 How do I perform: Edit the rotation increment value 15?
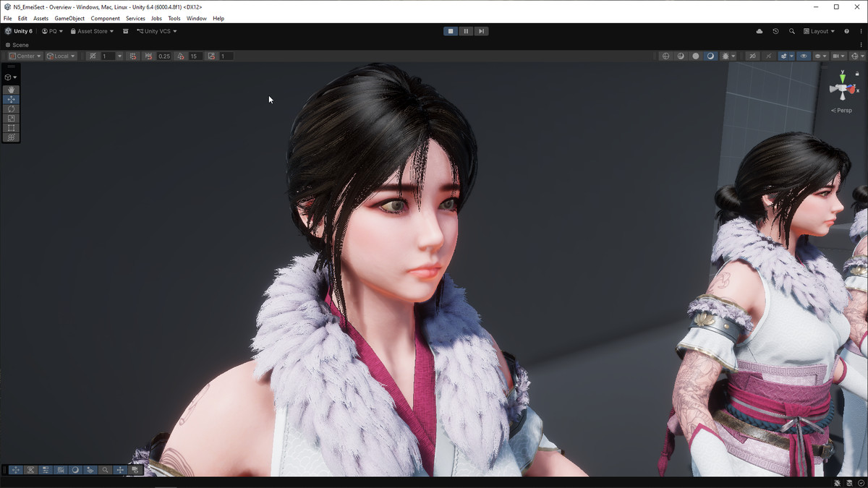pos(195,56)
